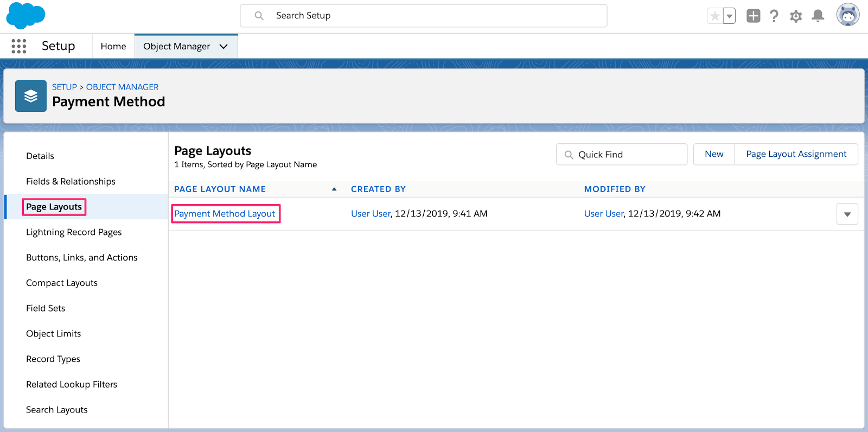Open the setup gear icon

[x=796, y=16]
